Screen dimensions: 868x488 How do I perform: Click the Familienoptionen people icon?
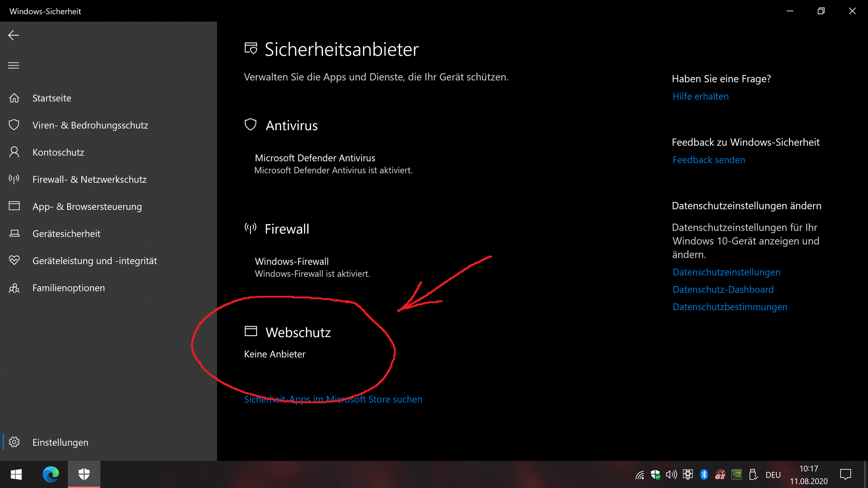(x=14, y=288)
